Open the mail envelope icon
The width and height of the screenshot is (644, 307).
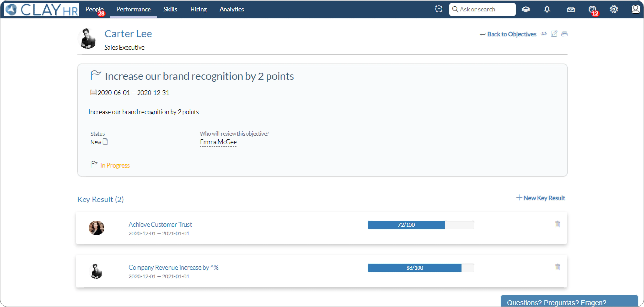pyautogui.click(x=571, y=10)
